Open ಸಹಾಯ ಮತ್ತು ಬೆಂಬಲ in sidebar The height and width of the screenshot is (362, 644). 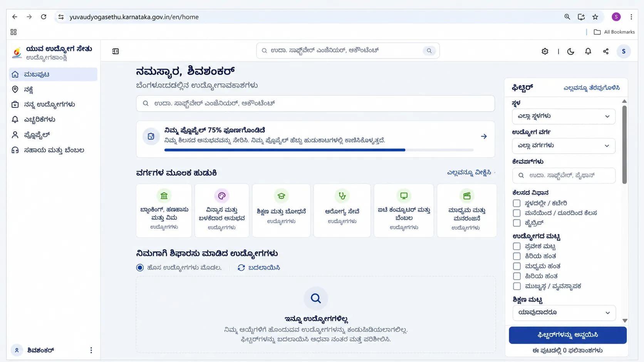53,150
